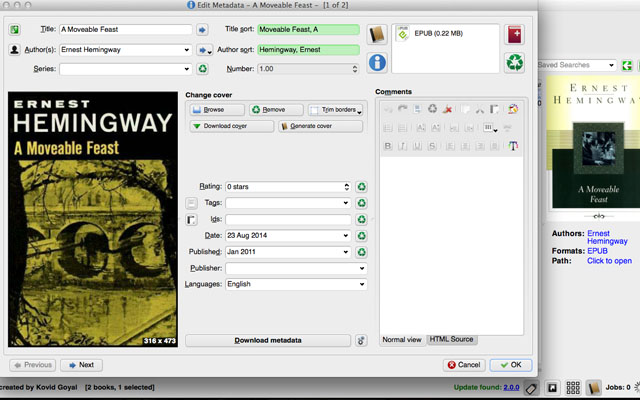Click the Number field stepper arrows
The image size is (640, 400).
355,69
